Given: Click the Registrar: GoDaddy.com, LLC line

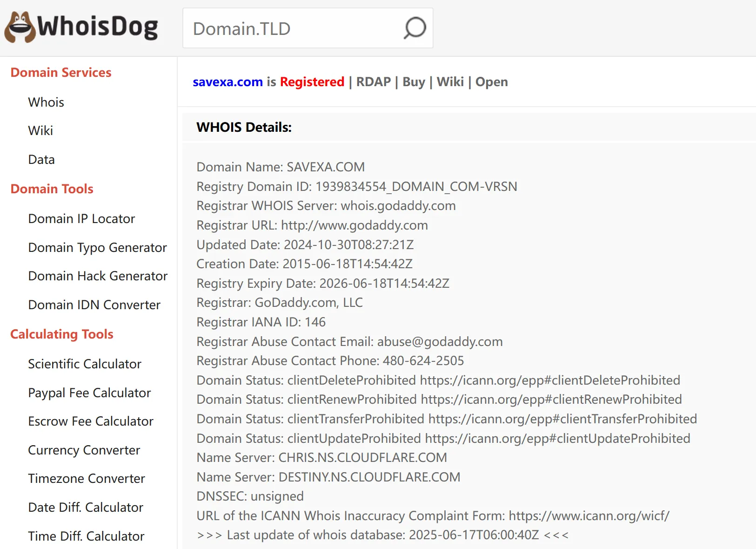Looking at the screenshot, I should pyautogui.click(x=280, y=302).
